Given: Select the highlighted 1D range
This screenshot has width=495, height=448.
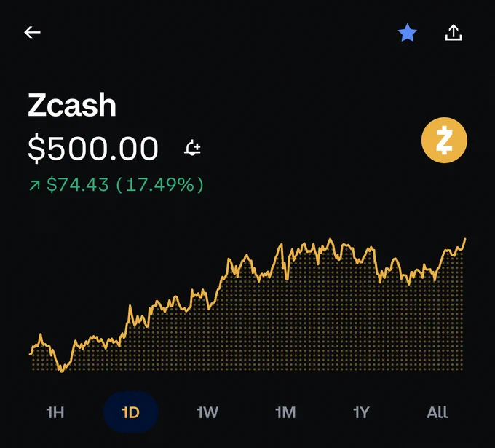Looking at the screenshot, I should click(x=130, y=412).
